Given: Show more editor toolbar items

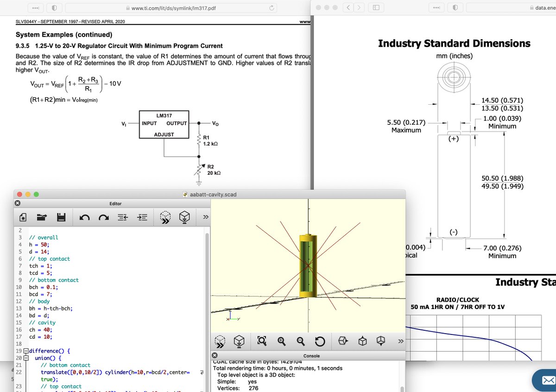Looking at the screenshot, I should click(x=206, y=217).
